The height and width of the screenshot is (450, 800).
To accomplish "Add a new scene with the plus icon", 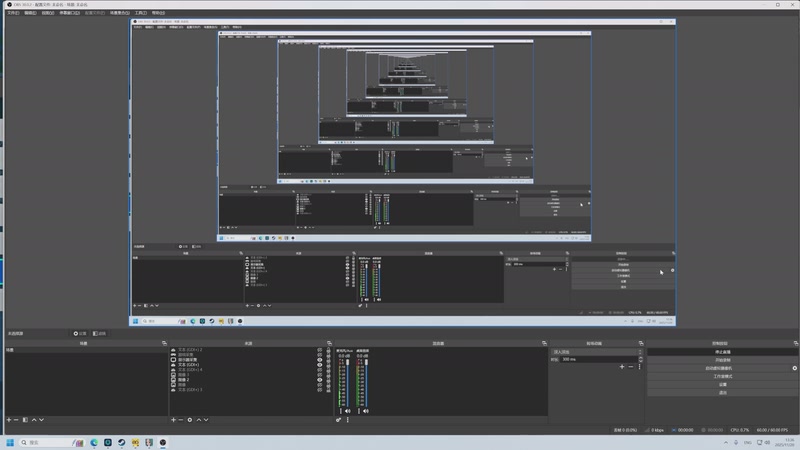I will tap(9, 420).
